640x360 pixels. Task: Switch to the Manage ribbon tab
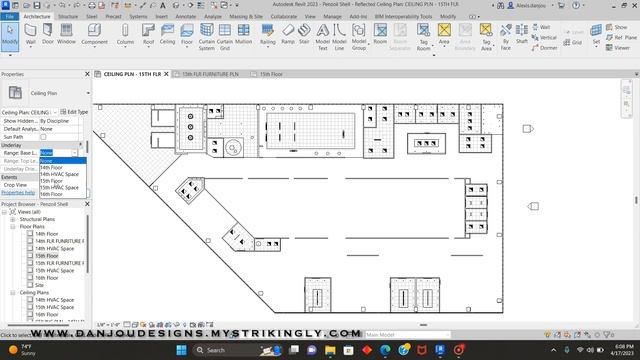(332, 16)
